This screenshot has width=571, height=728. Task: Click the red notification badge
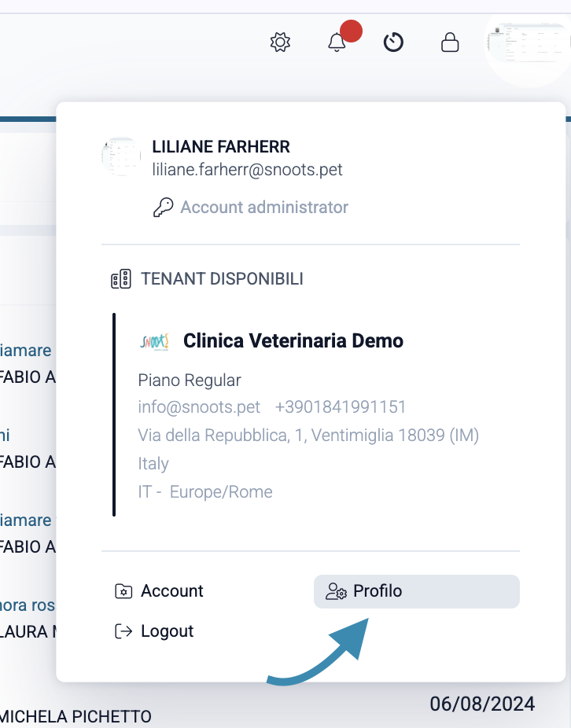pyautogui.click(x=351, y=31)
